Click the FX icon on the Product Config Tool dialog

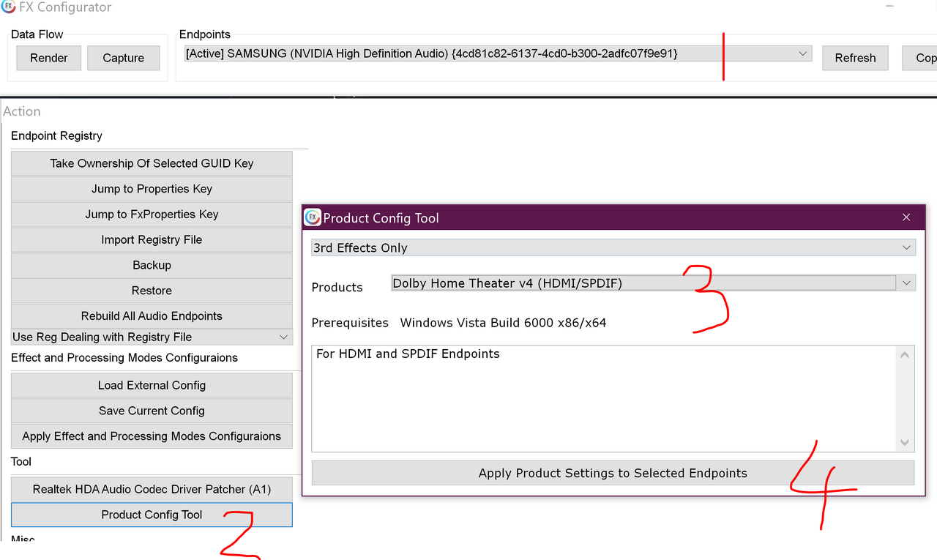pyautogui.click(x=313, y=217)
